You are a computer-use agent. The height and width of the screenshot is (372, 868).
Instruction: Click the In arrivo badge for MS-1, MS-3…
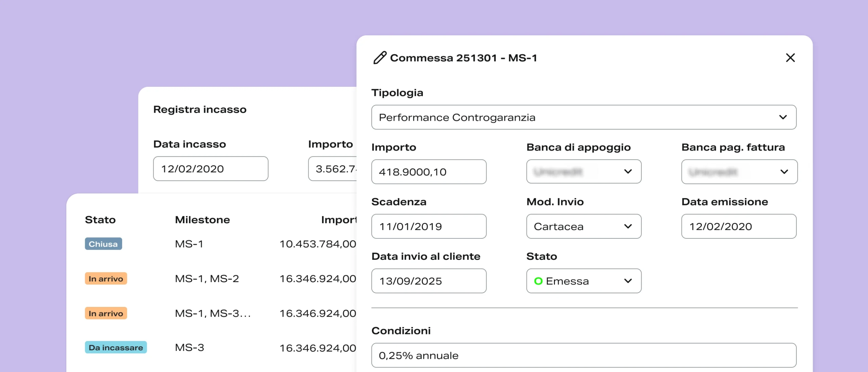point(106,313)
